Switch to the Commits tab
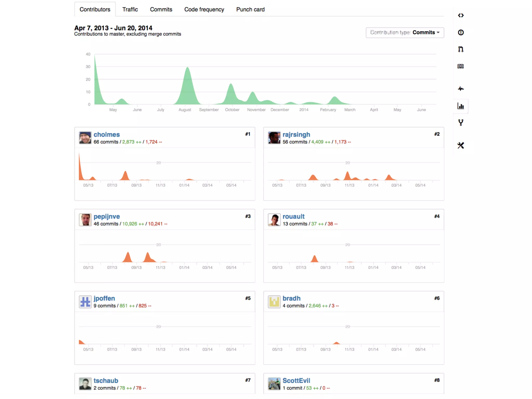Image resolution: width=532 pixels, height=399 pixels. pos(161,10)
